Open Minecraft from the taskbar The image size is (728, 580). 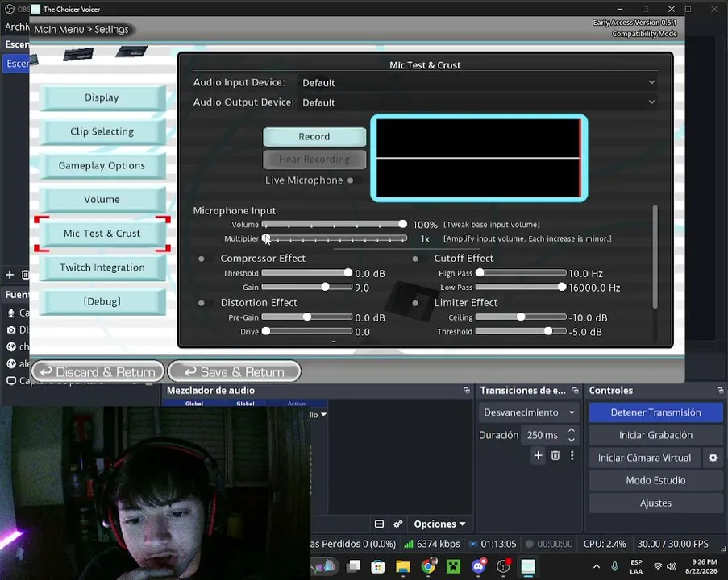pyautogui.click(x=453, y=566)
